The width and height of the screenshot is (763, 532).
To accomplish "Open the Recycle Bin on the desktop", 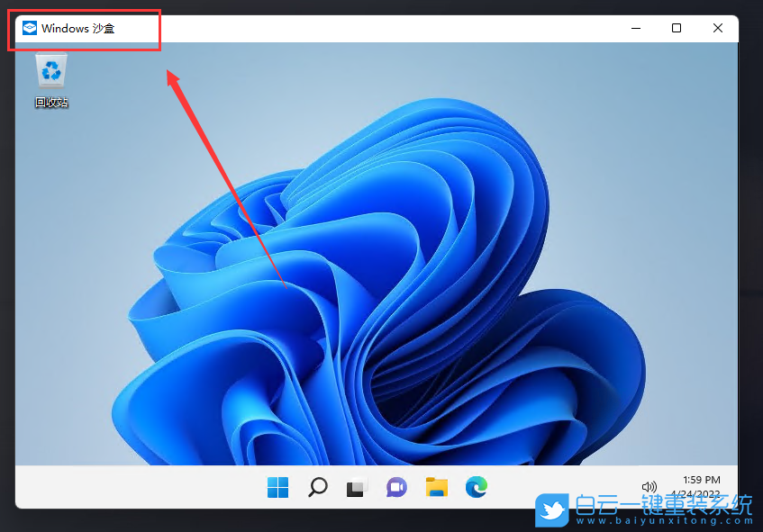I will pyautogui.click(x=50, y=70).
